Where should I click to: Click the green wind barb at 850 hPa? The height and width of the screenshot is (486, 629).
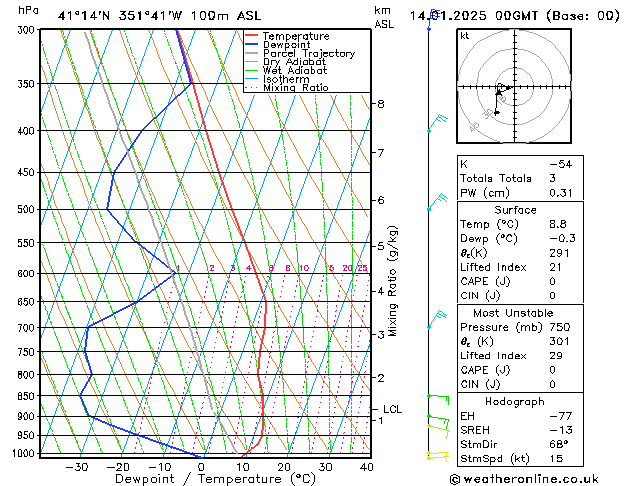[438, 399]
